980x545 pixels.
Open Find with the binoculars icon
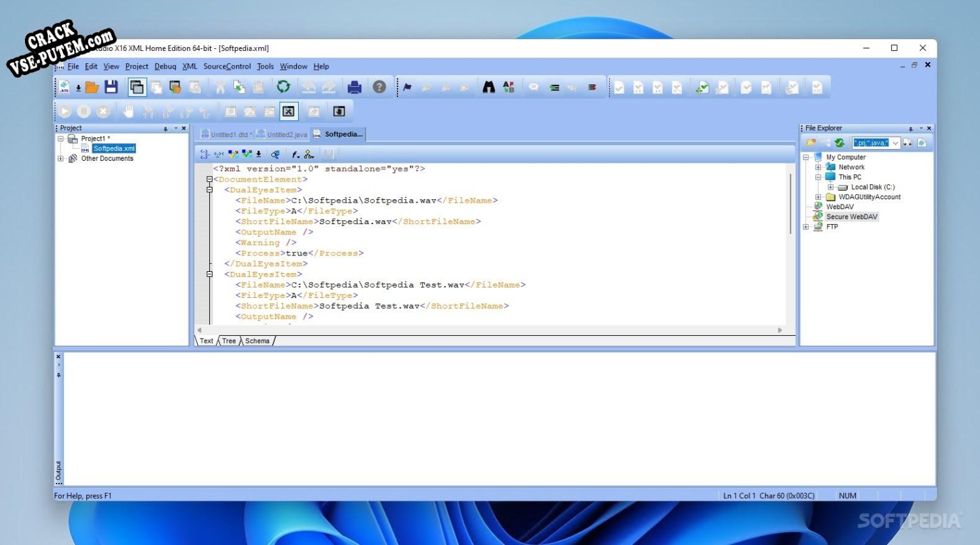tap(488, 87)
